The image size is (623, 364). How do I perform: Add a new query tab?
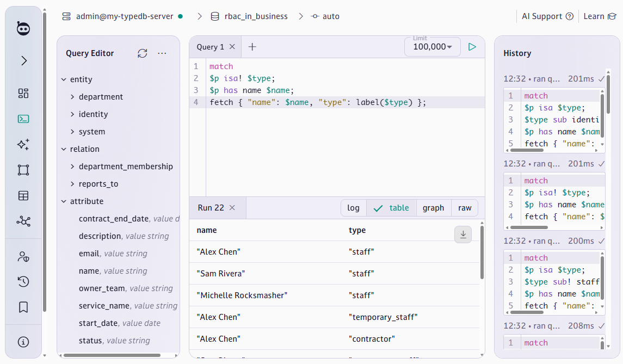[252, 47]
